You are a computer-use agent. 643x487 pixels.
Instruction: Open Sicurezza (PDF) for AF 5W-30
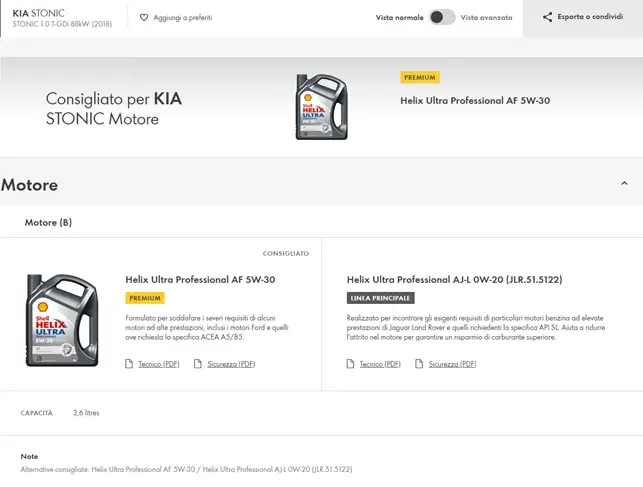coord(231,364)
